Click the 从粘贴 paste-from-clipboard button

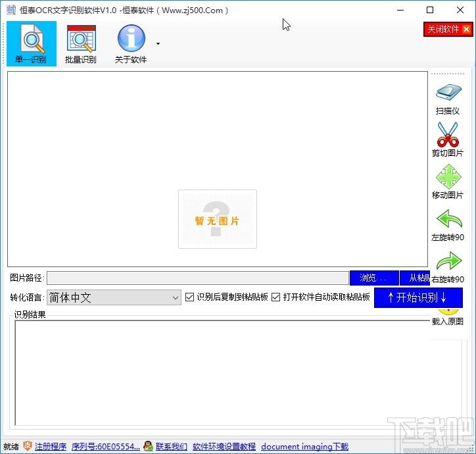(x=415, y=278)
